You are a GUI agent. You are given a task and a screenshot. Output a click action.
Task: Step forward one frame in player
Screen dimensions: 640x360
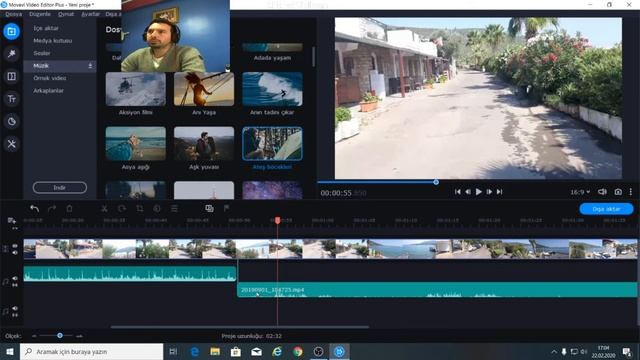[489, 192]
